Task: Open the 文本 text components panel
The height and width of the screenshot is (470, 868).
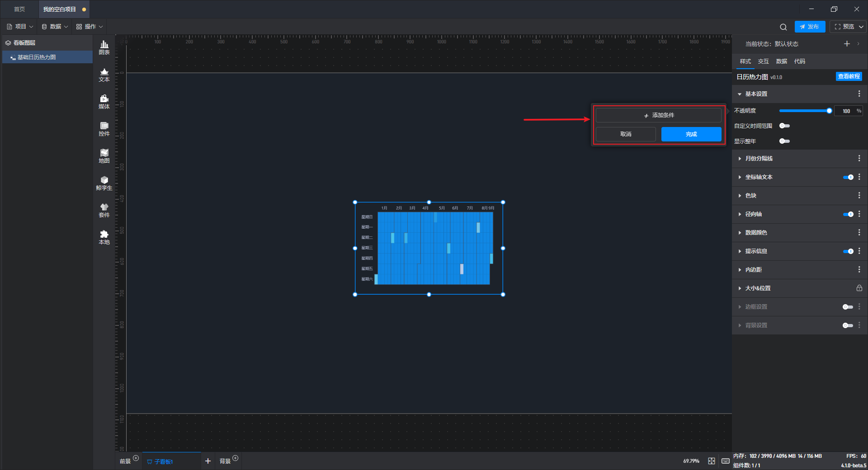Action: pos(104,75)
